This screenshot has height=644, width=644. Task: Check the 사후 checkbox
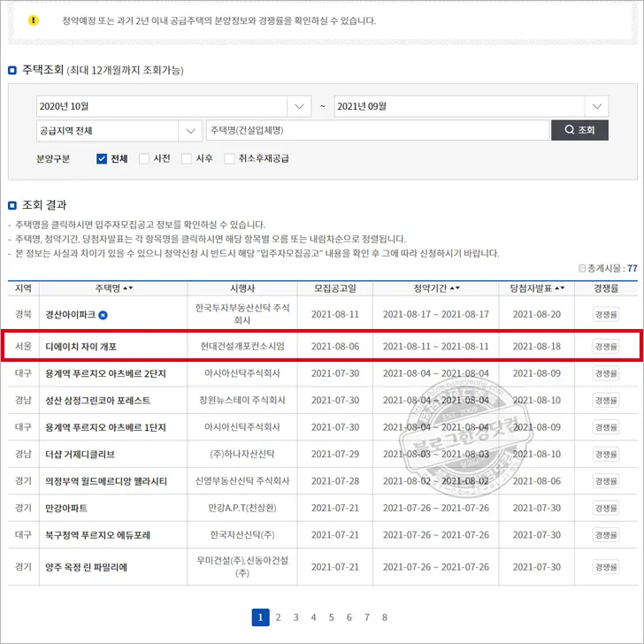[187, 158]
